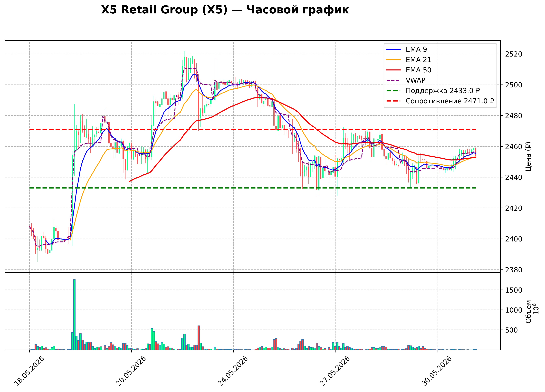Click the volume axis label "500"
This screenshot has height=392, width=545.
point(511,330)
